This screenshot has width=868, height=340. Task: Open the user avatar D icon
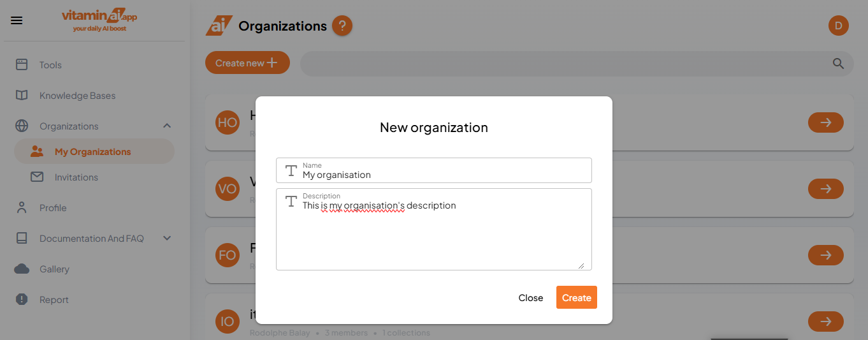(x=838, y=26)
